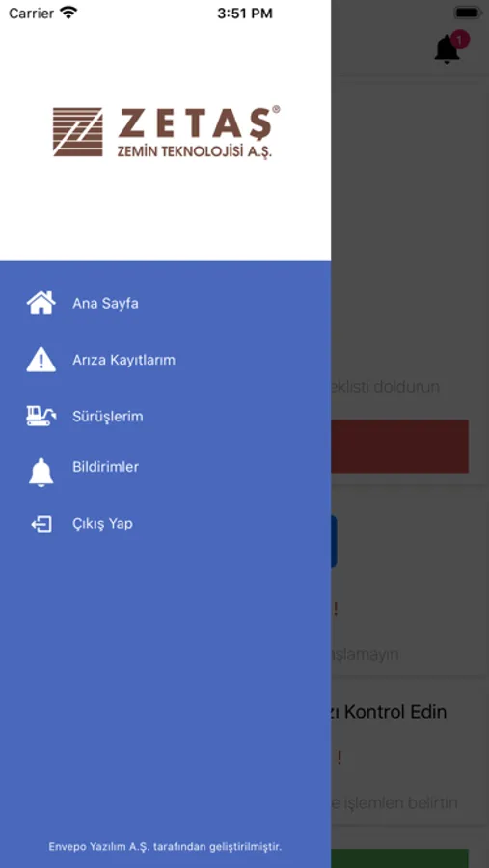This screenshot has height=868, width=489.
Task: Click the logout arrow icon for Çıkış Yap
Action: (x=41, y=524)
